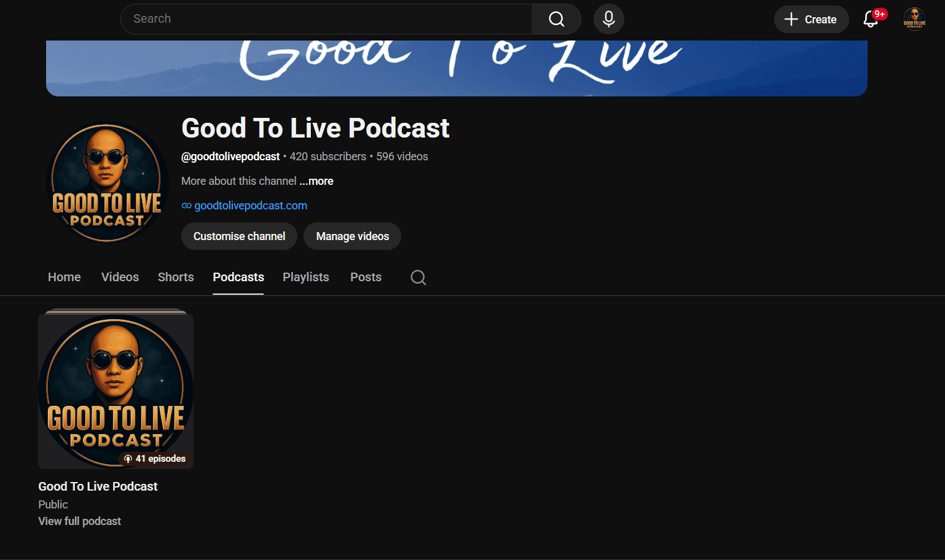Viewport: 945px width, 560px height.
Task: Click the 596 videos text
Action: 402,157
